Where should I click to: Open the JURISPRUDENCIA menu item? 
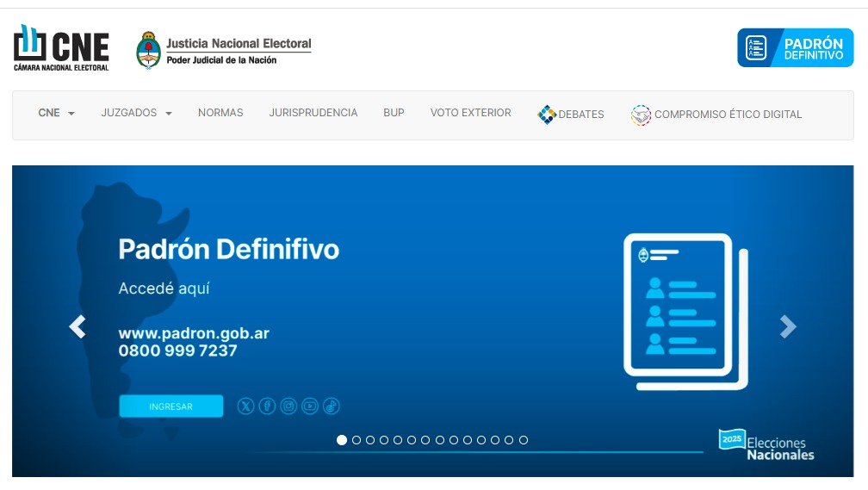coord(313,113)
